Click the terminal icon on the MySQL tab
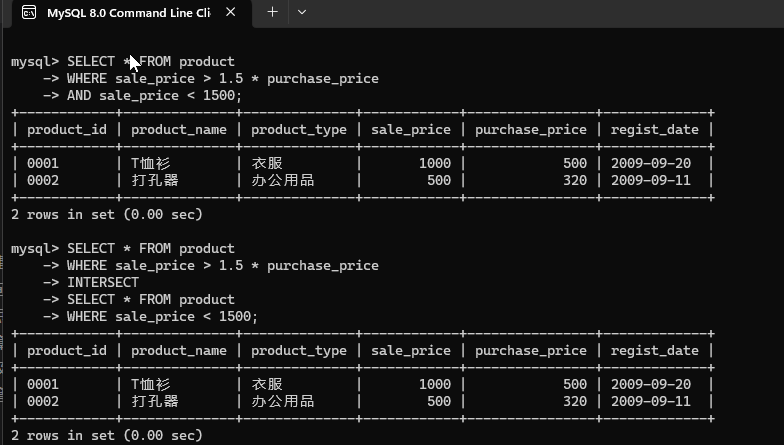 point(29,13)
